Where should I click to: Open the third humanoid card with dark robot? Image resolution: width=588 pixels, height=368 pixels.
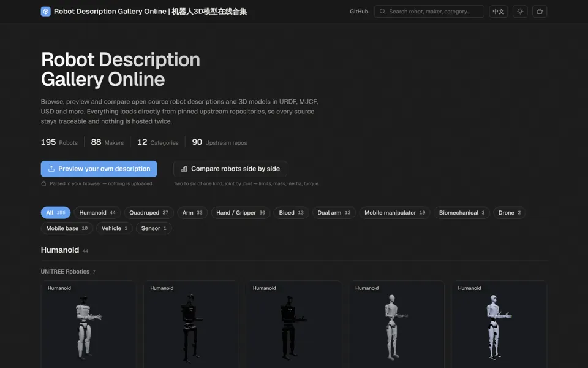pos(293,325)
